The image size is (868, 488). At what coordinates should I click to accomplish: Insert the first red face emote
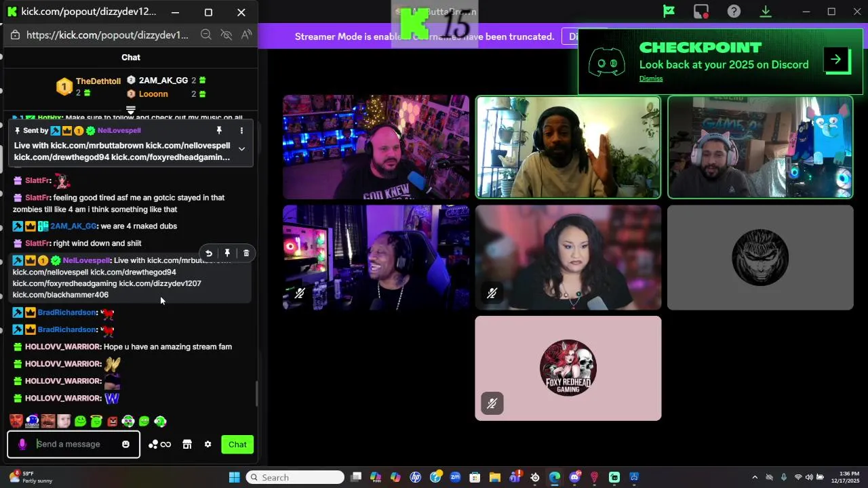tap(16, 422)
